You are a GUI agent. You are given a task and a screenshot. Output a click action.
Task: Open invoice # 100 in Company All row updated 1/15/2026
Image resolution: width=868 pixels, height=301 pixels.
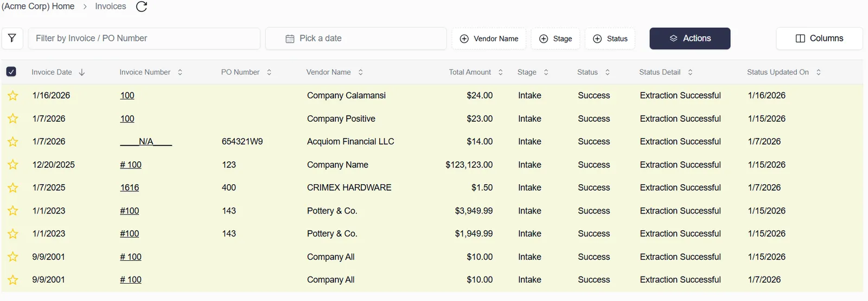131,257
